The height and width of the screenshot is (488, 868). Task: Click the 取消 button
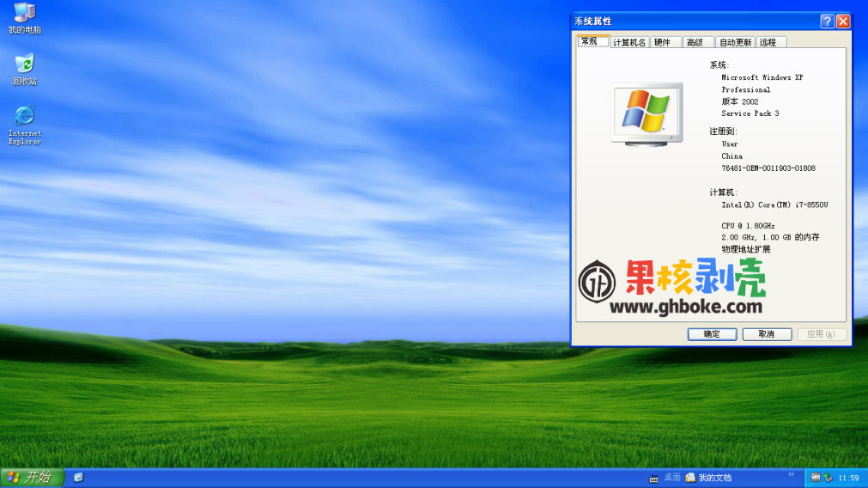[x=767, y=334]
